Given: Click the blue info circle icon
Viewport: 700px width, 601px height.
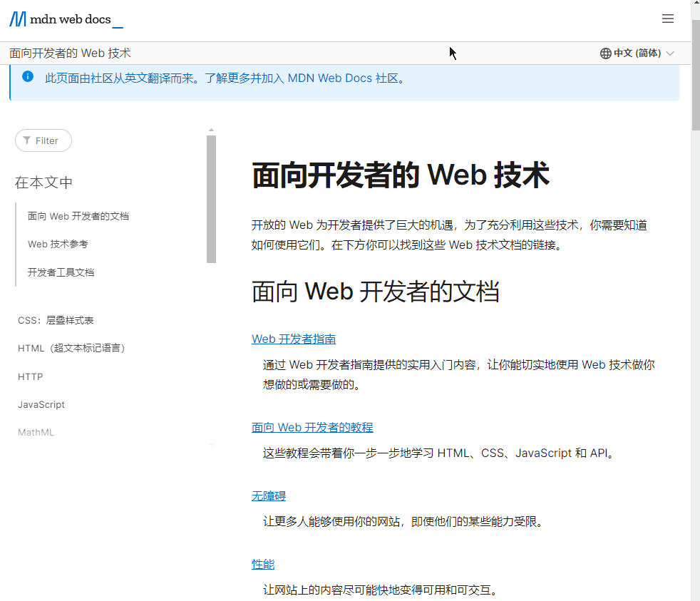Looking at the screenshot, I should [28, 76].
